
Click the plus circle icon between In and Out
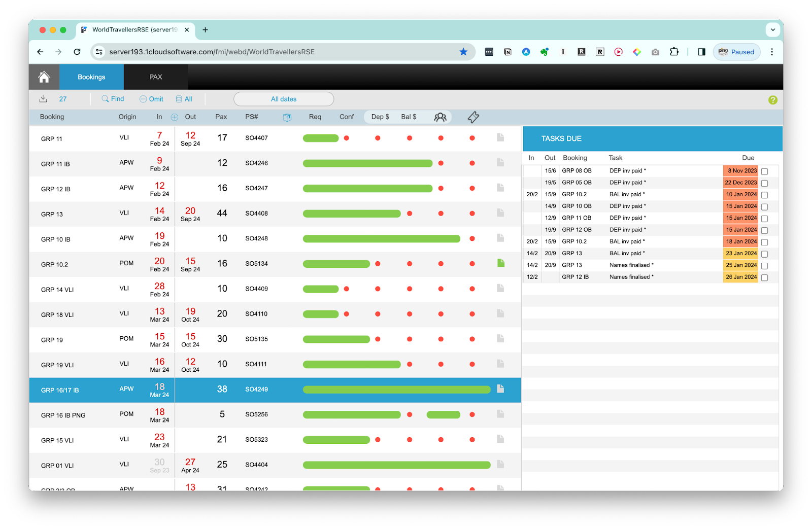pos(175,117)
